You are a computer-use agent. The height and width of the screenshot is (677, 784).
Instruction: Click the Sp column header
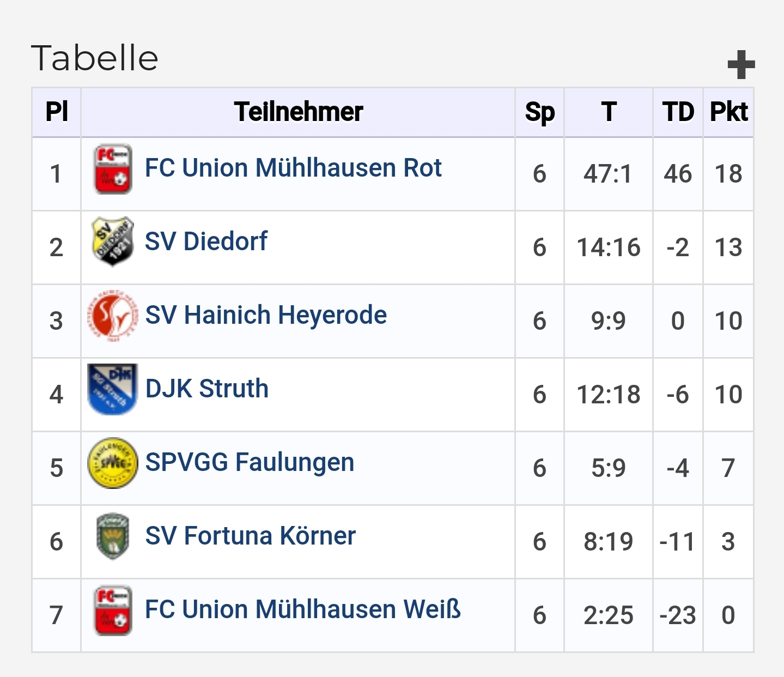tap(539, 112)
